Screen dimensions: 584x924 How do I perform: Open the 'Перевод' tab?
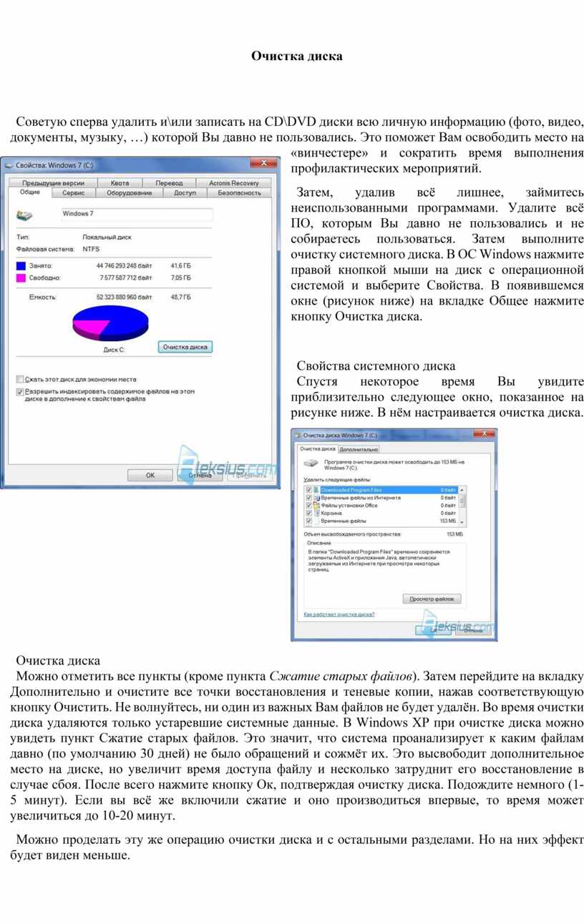tap(170, 183)
